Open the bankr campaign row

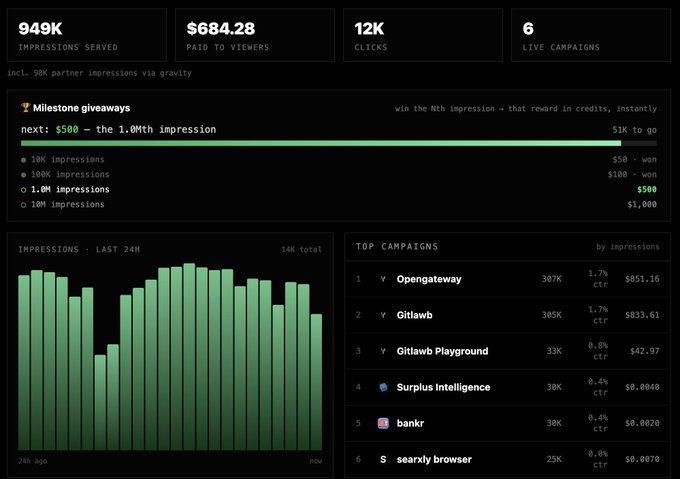(x=508, y=423)
